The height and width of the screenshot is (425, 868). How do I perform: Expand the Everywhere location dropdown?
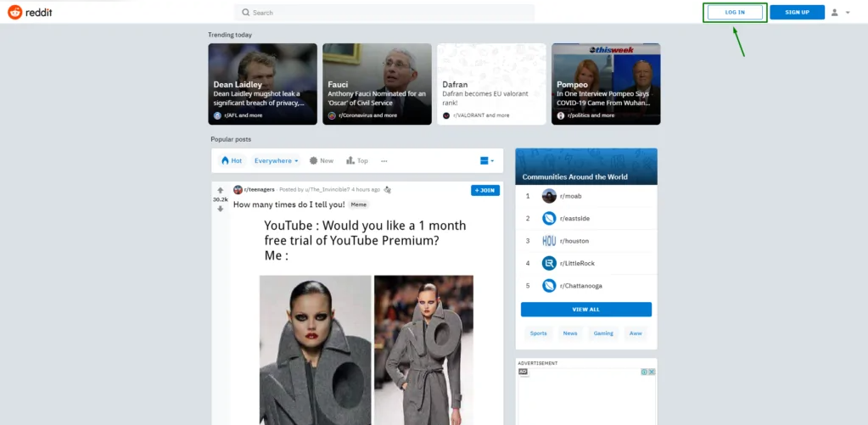[277, 160]
